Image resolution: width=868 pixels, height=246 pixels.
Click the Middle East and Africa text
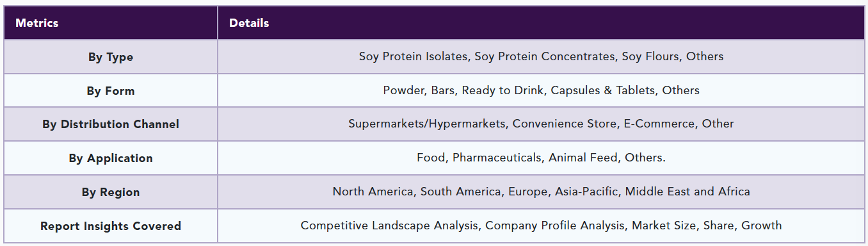(x=687, y=192)
